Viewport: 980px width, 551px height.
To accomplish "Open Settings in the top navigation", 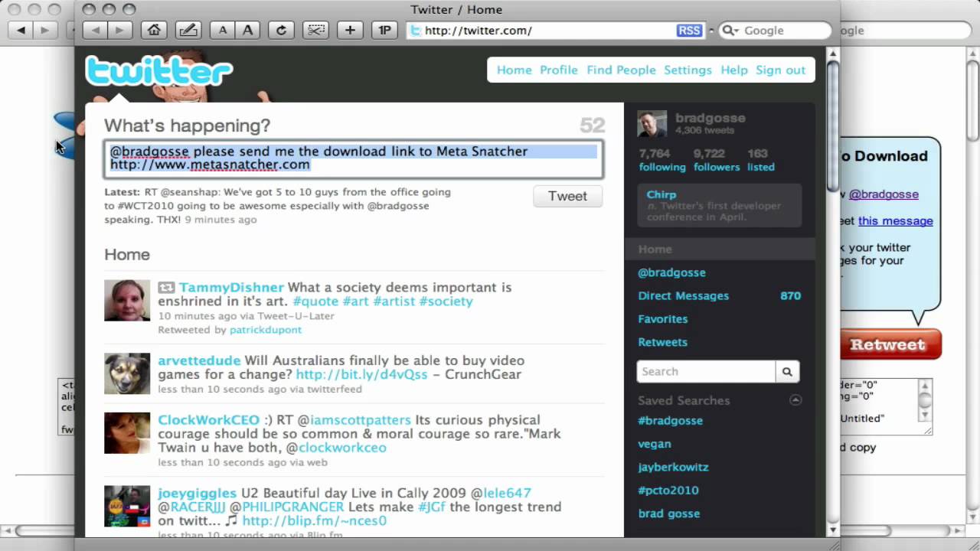I will (x=688, y=70).
